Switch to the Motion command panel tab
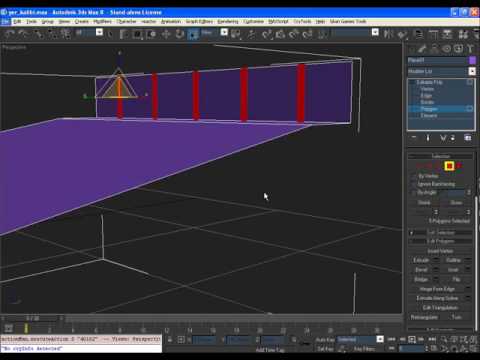Screen dimensions: 480x360 (x=446, y=49)
